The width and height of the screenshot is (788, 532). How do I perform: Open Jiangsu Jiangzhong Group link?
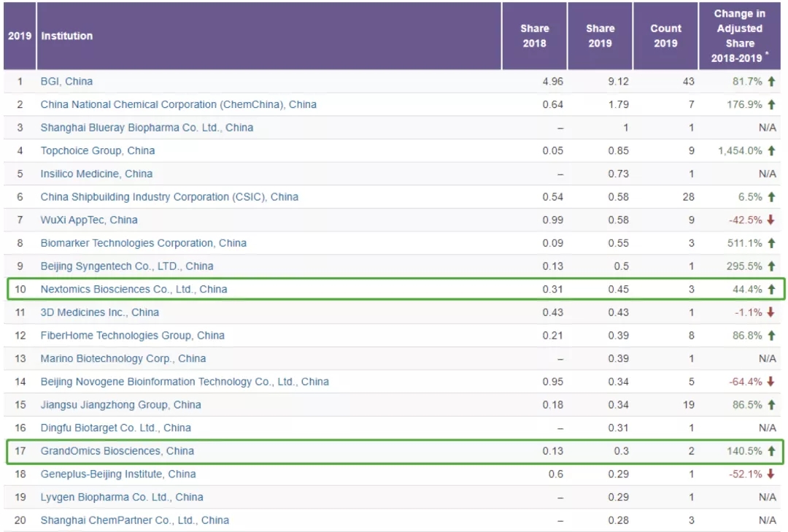click(x=120, y=405)
